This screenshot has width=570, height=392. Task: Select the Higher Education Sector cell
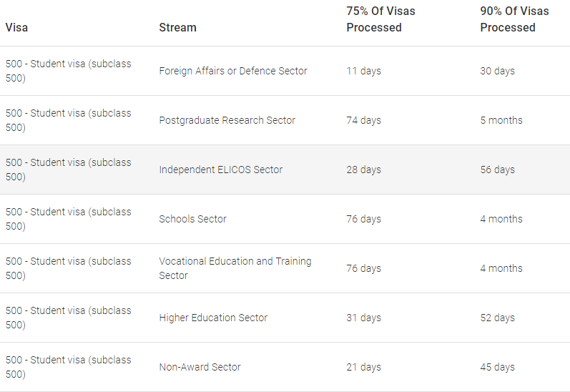213,318
